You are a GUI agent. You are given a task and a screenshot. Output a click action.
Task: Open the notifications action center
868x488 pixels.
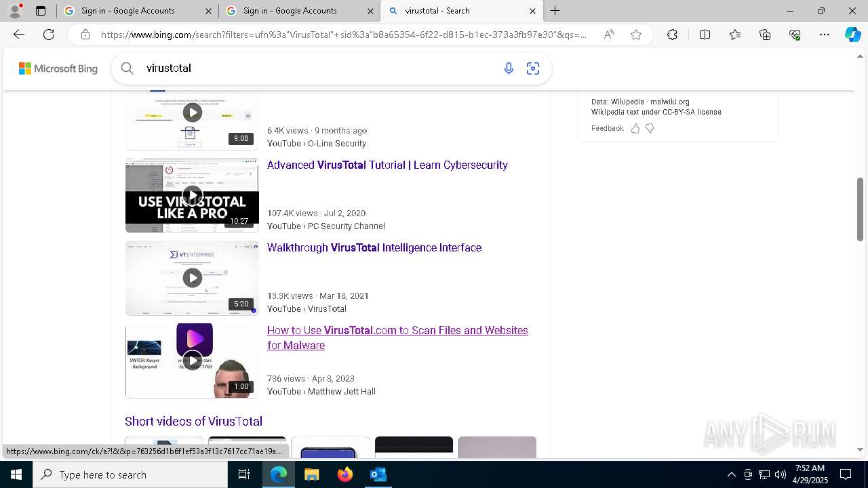tap(846, 474)
